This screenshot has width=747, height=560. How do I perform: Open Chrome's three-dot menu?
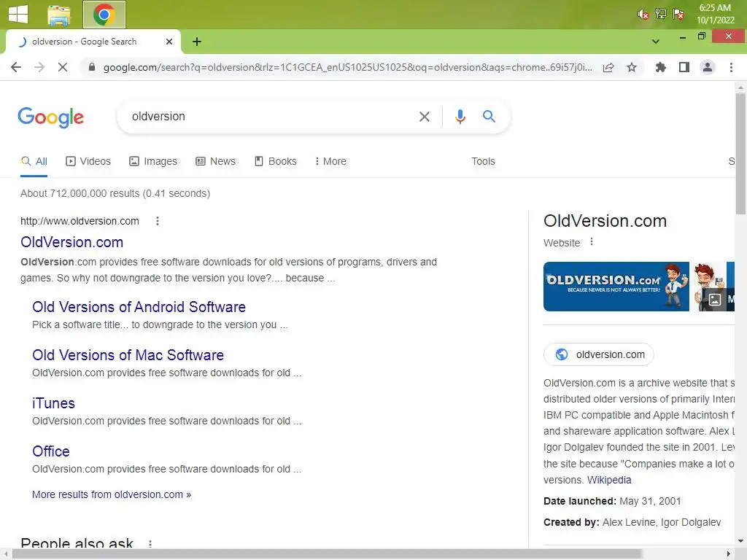coord(731,67)
